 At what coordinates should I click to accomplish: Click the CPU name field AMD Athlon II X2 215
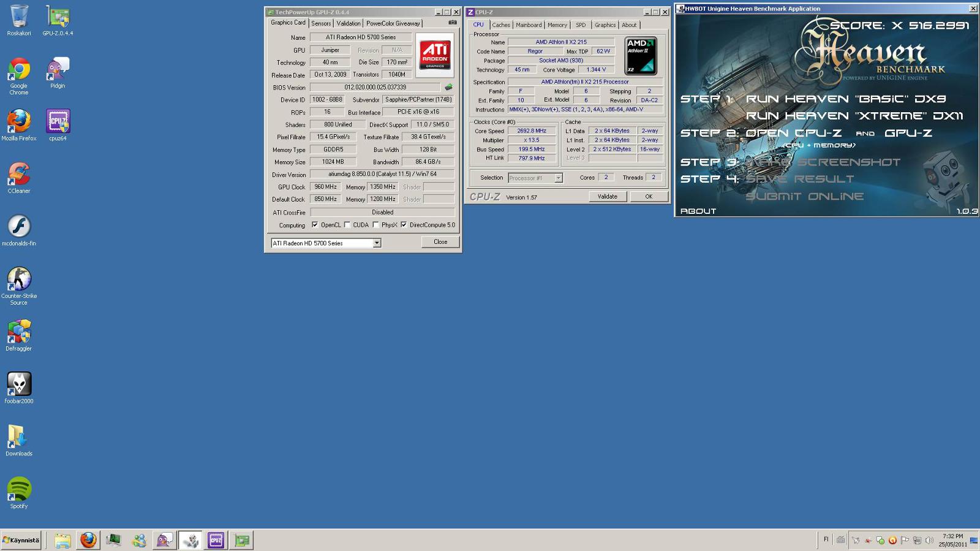click(561, 42)
